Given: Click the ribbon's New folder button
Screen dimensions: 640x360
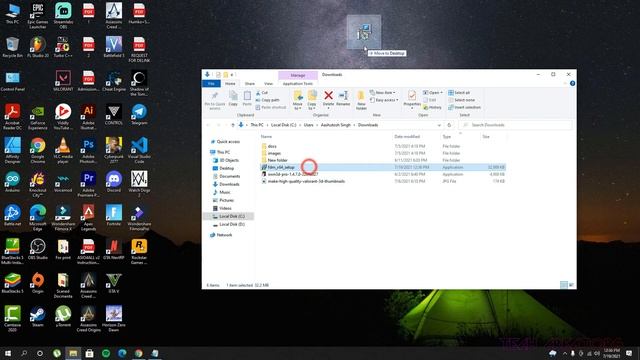Looking at the screenshot, I should [361, 100].
